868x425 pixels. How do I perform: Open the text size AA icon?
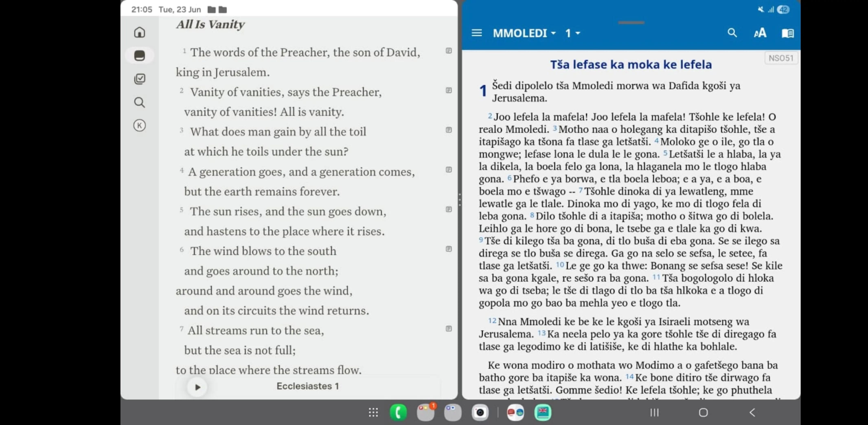tap(760, 33)
